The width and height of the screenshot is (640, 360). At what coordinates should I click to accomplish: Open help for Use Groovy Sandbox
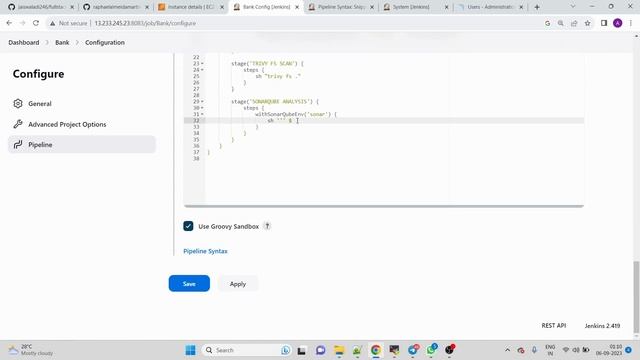(x=267, y=226)
